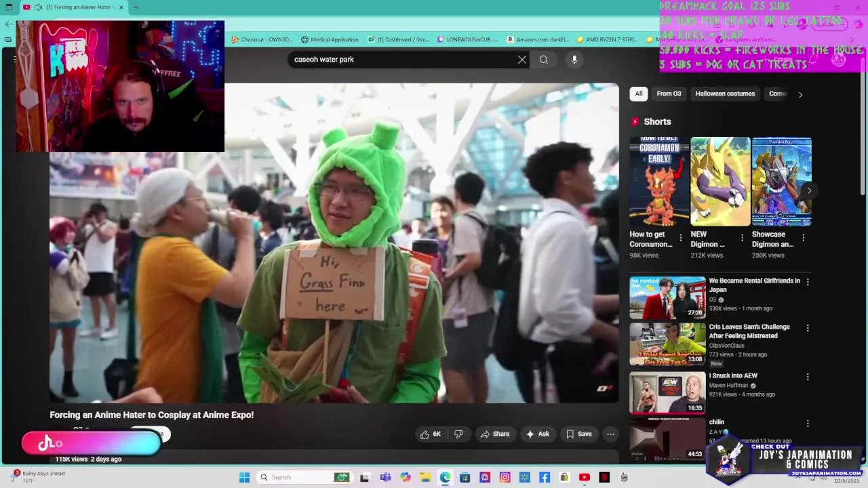Click the Anime Expo video player
Viewport: 868px width, 488px height.
point(334,243)
